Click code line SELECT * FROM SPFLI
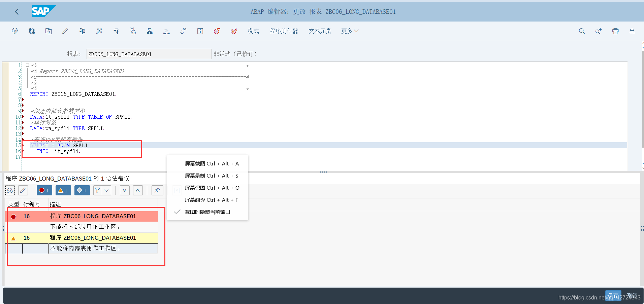The image size is (644, 304). click(x=59, y=146)
